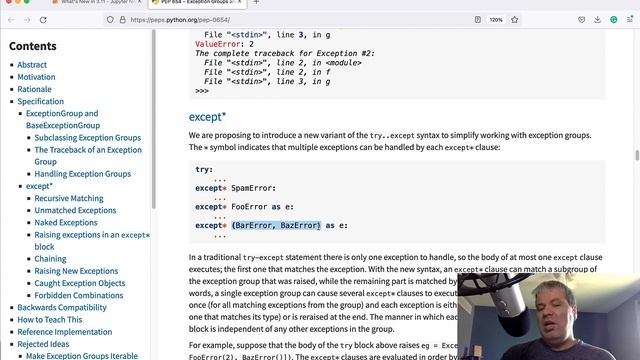Click the 120% zoom level indicator
Screen dimensions: 640x360
(496, 20)
